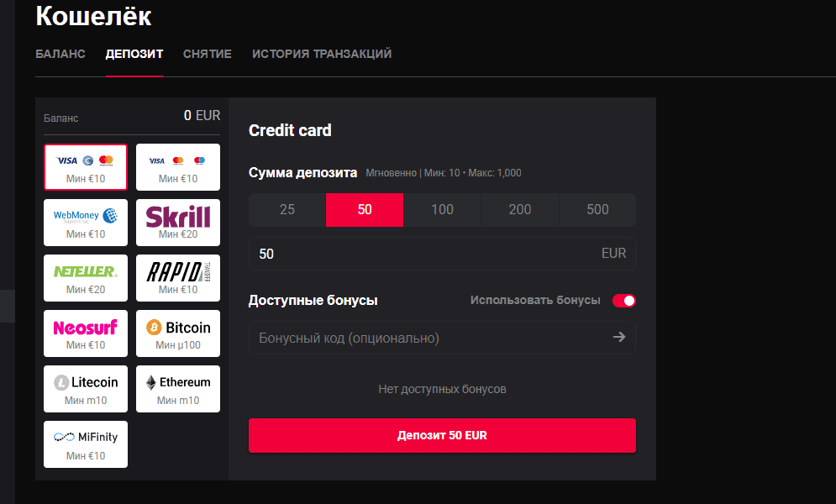
Task: Choose Neosurf for the deposit
Action: 85,333
